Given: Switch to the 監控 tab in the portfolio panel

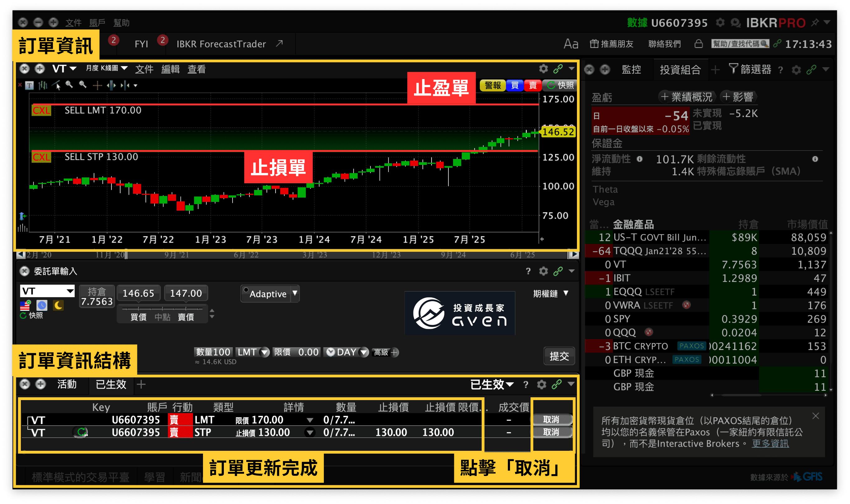Looking at the screenshot, I should click(x=632, y=70).
